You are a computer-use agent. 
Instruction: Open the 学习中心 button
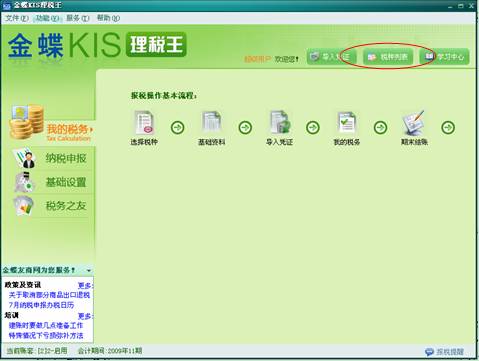tap(445, 57)
